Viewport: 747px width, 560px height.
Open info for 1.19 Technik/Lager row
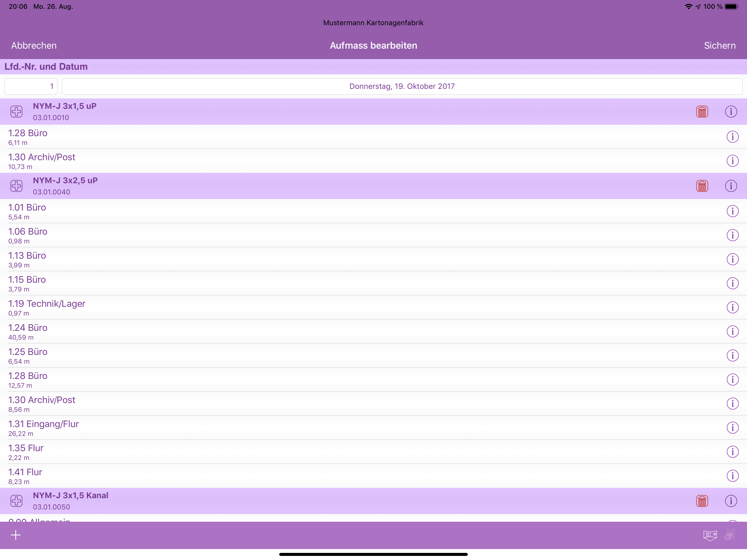click(x=732, y=307)
